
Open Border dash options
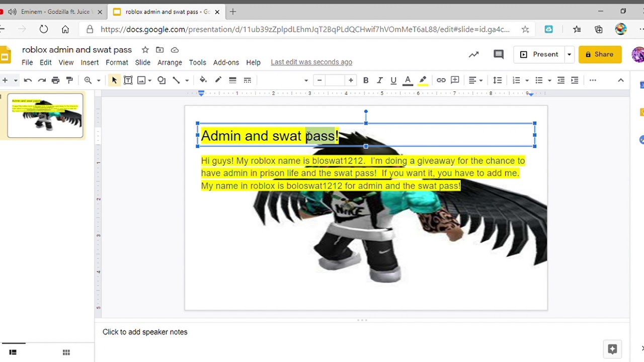[247, 80]
